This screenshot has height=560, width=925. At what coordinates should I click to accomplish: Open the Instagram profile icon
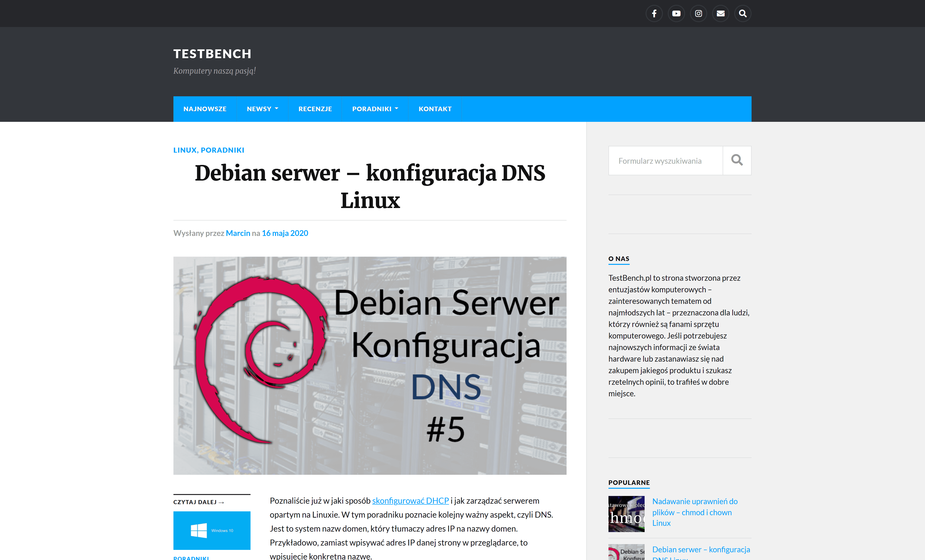[698, 13]
